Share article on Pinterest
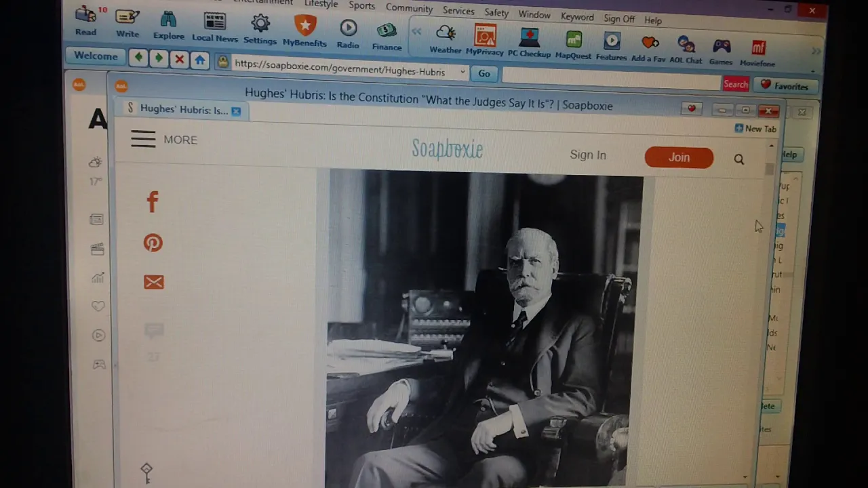Screen dimensions: 868x488 [153, 243]
